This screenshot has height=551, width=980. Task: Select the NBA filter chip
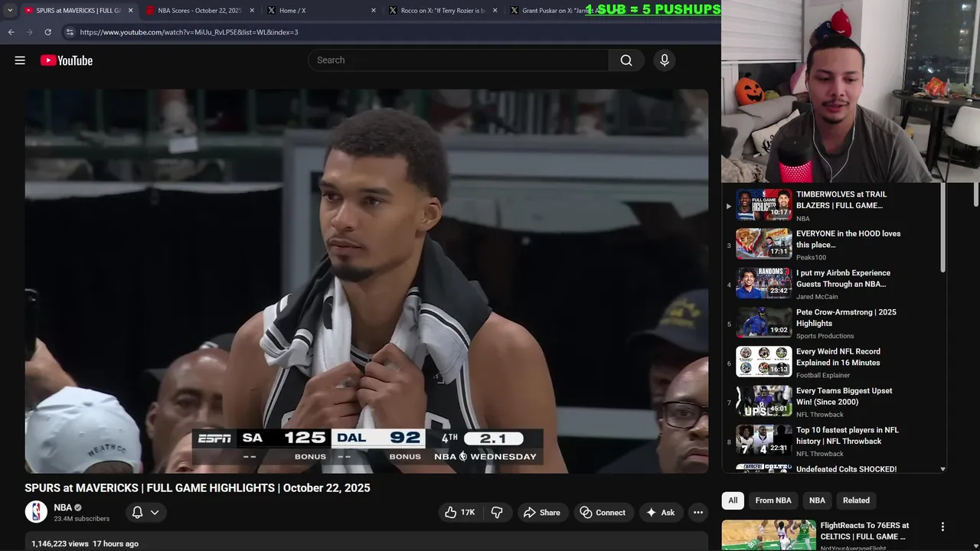click(x=818, y=500)
